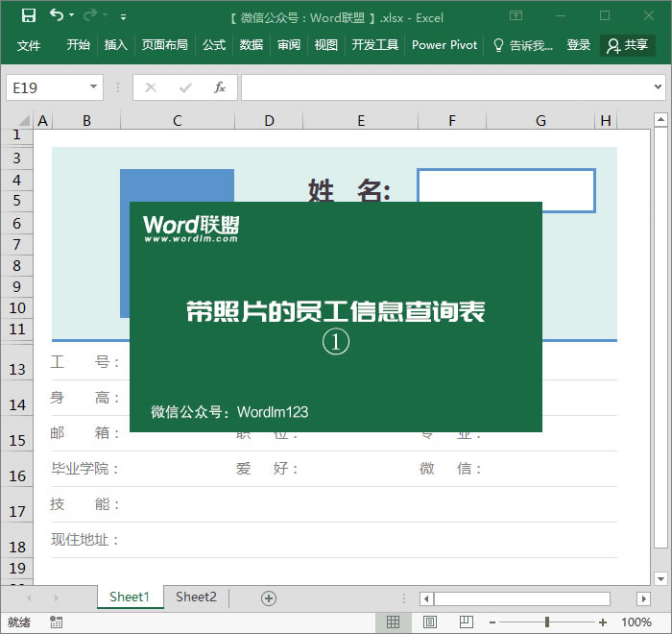Click the add new sheet plus icon
The height and width of the screenshot is (634, 672).
tap(269, 597)
